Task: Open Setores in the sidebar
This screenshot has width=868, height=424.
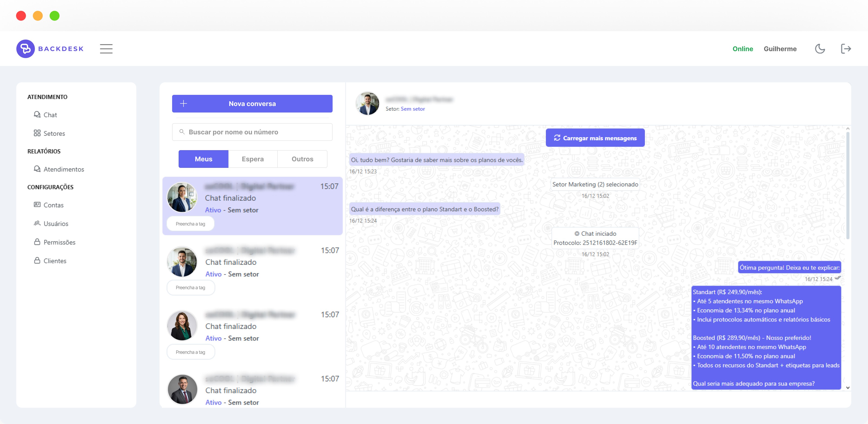Action: pos(54,133)
